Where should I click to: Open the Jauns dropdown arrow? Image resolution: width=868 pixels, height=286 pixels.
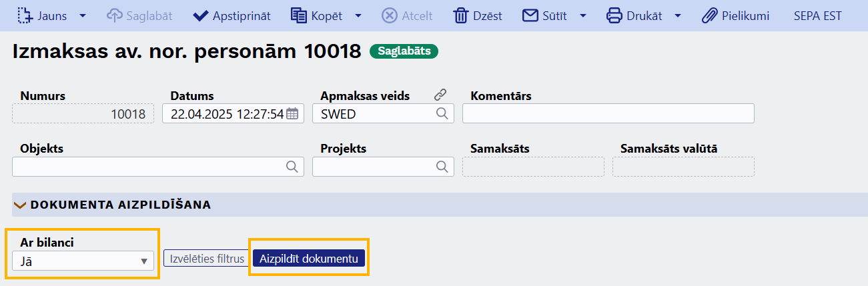pos(83,15)
